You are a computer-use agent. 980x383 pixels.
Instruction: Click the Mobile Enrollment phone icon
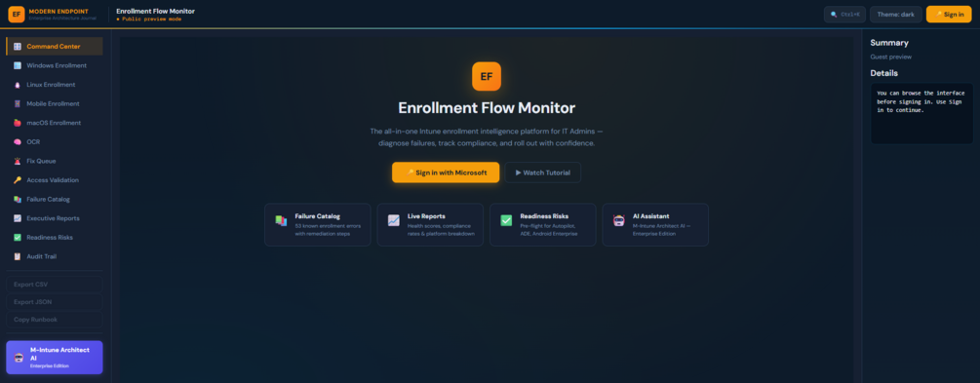(x=18, y=103)
